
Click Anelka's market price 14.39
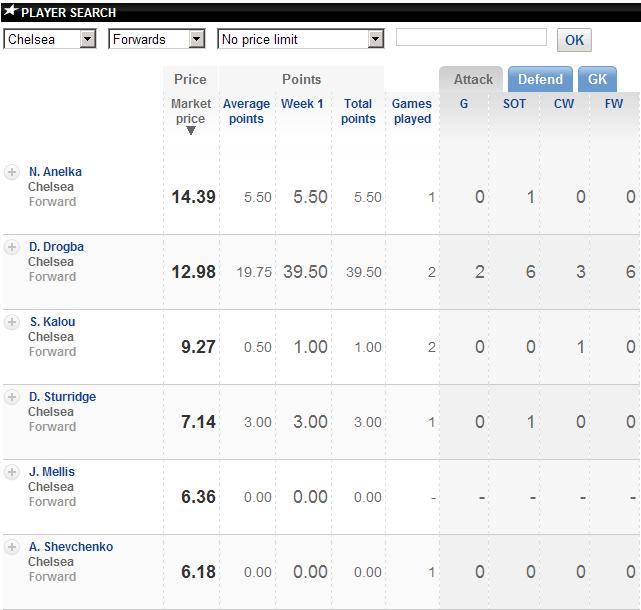193,197
